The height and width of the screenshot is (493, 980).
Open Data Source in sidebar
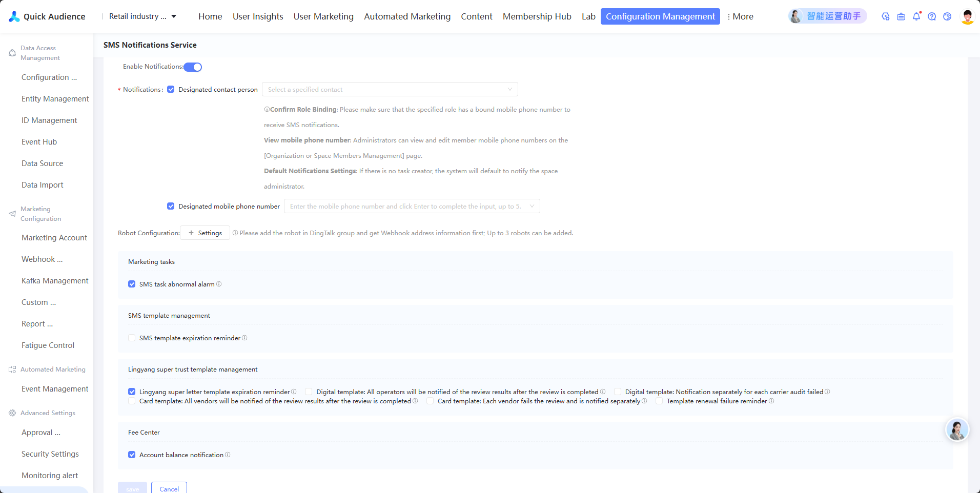[x=42, y=163]
